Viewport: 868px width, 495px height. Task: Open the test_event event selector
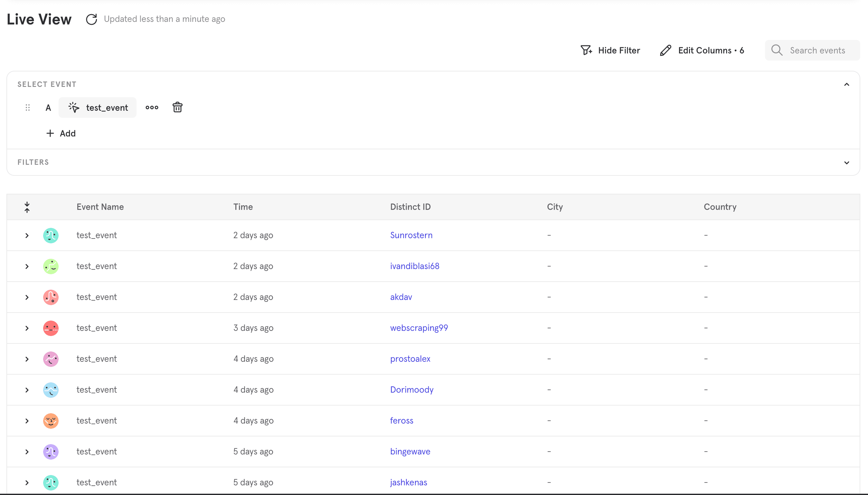(98, 108)
